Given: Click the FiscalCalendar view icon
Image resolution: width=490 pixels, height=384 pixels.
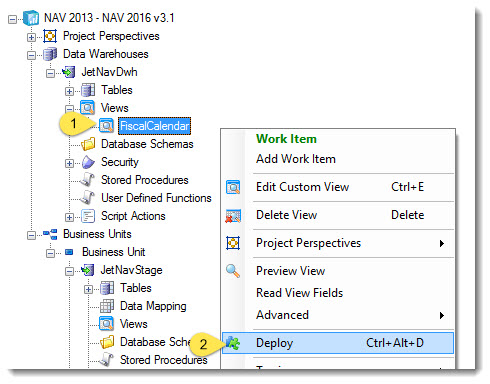Looking at the screenshot, I should [107, 126].
